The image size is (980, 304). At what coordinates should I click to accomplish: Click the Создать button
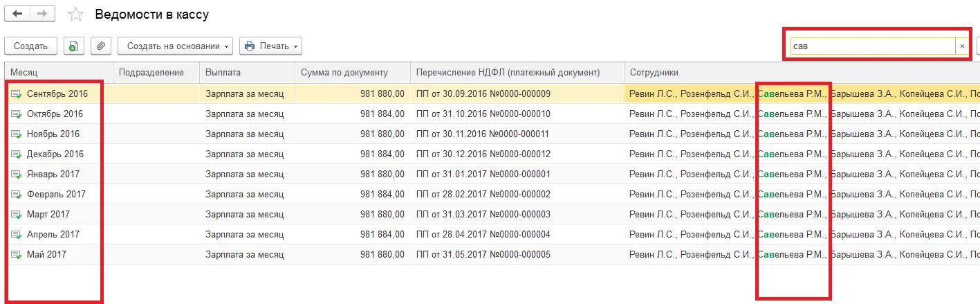pos(30,46)
